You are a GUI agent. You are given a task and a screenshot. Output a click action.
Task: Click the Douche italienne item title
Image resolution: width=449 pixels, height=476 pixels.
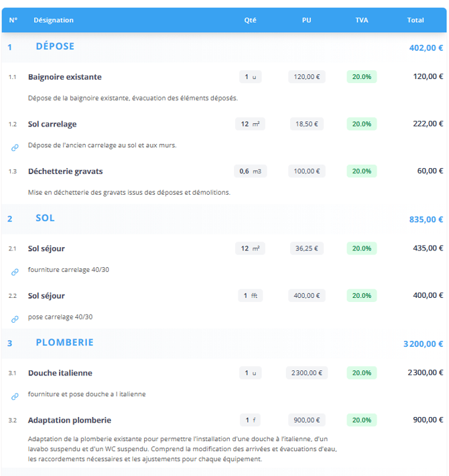coord(60,373)
